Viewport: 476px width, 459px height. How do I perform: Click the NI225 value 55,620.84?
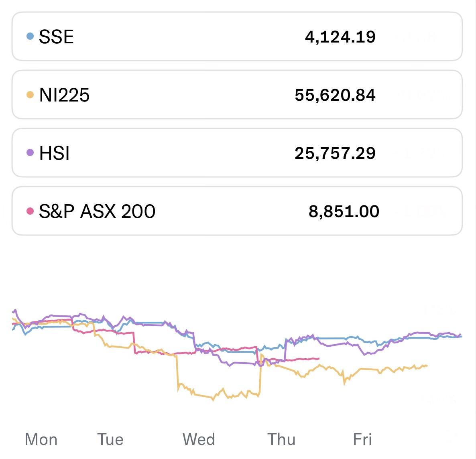pos(335,95)
